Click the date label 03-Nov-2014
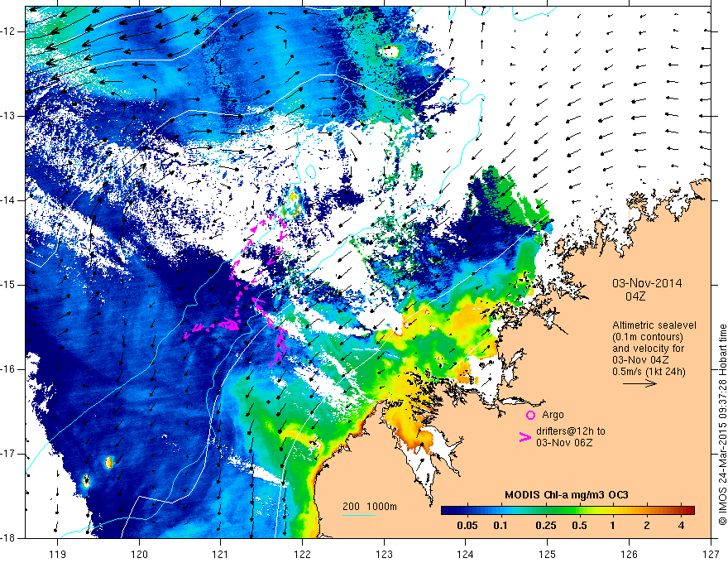Image resolution: width=728 pixels, height=563 pixels. (647, 283)
